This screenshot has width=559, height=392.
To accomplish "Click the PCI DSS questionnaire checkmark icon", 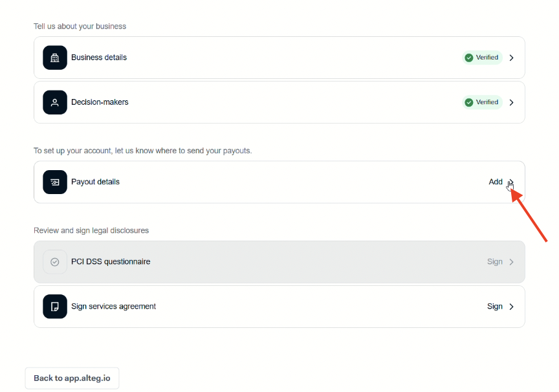I will pyautogui.click(x=55, y=262).
